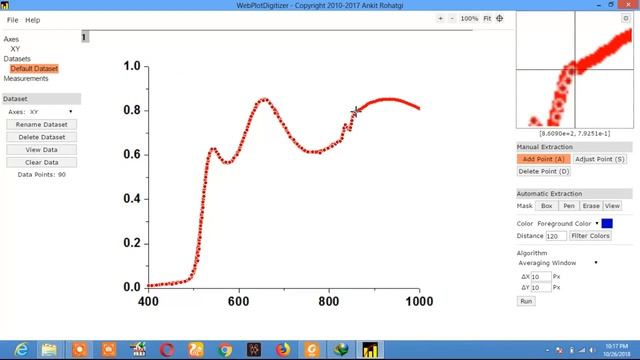Click the View Data button
640x360 pixels.
click(42, 150)
